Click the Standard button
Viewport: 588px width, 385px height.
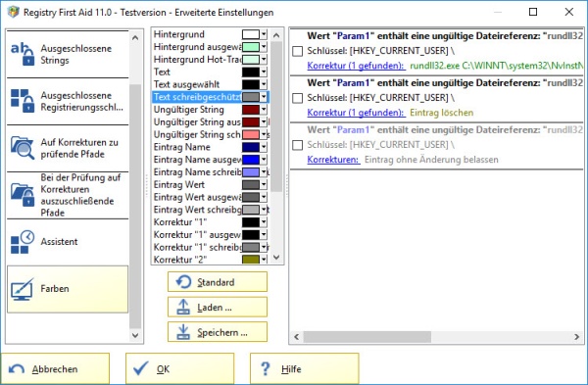(218, 282)
